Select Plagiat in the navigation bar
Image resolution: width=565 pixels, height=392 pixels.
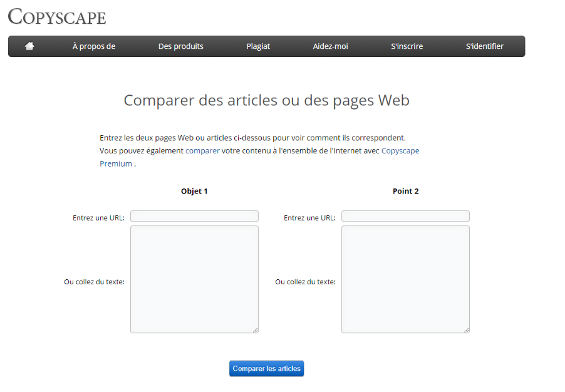[258, 46]
